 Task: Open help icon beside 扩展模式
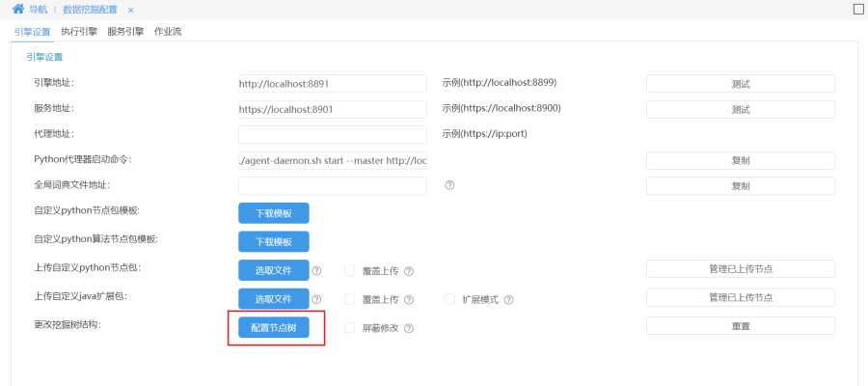(508, 299)
